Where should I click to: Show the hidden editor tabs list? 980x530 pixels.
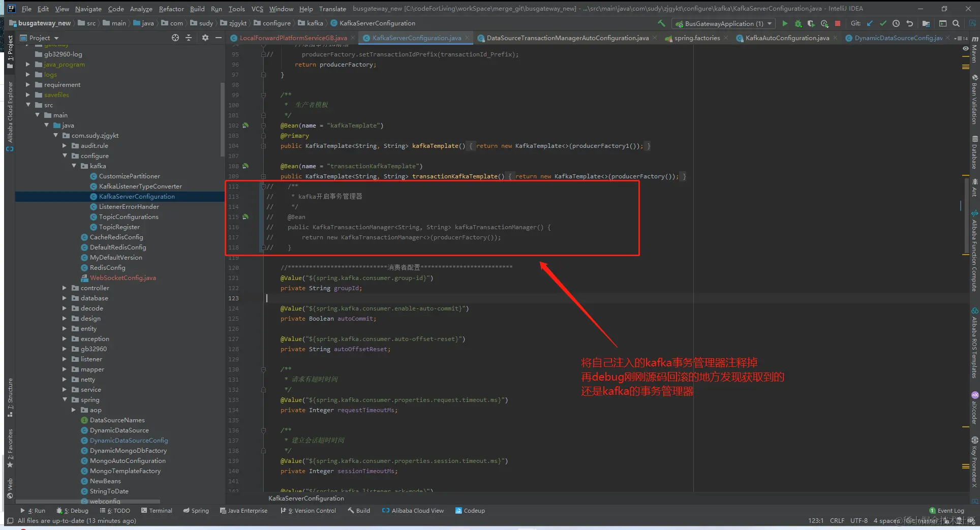point(961,38)
